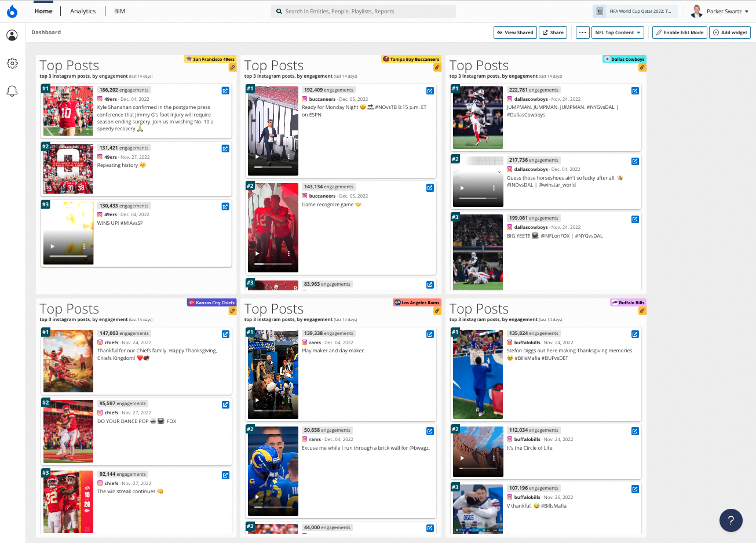Open the 147,003 engagements post externally
This screenshot has width=756, height=543.
click(x=225, y=334)
